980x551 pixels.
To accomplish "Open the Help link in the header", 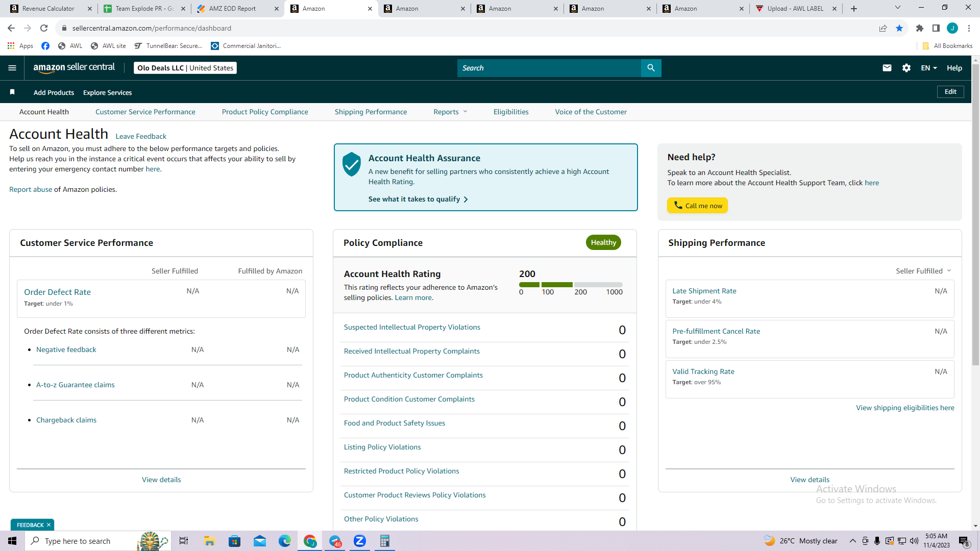I will point(954,68).
